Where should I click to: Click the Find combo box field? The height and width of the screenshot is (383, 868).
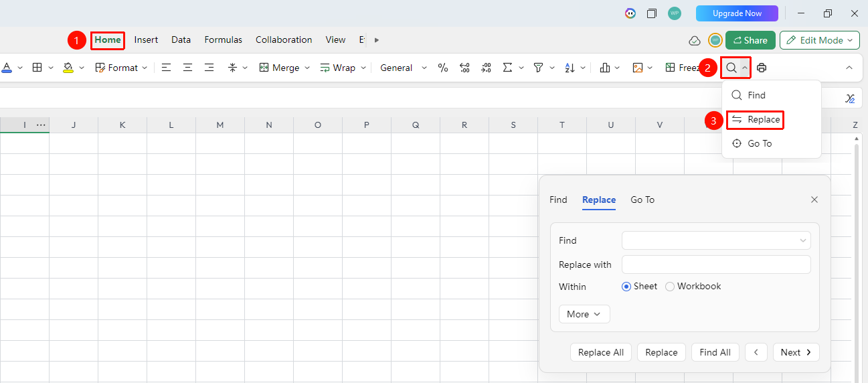coord(716,240)
